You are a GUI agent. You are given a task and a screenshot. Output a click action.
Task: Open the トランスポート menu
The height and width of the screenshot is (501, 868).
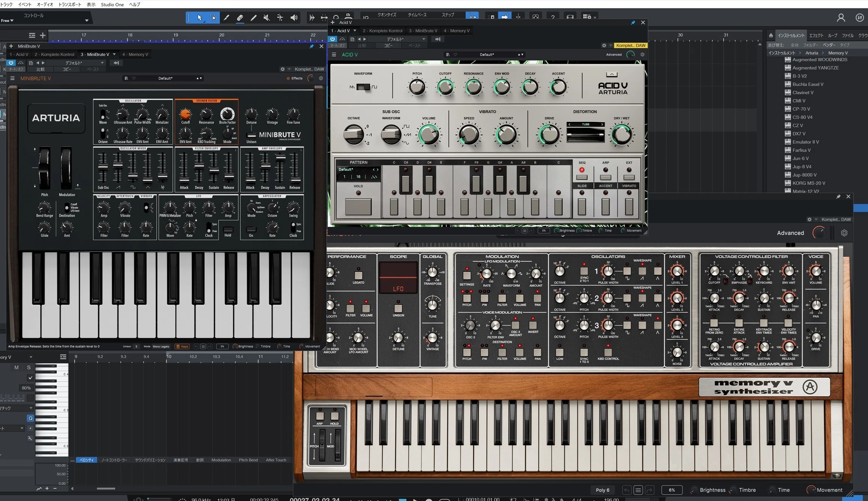pyautogui.click(x=70, y=4)
